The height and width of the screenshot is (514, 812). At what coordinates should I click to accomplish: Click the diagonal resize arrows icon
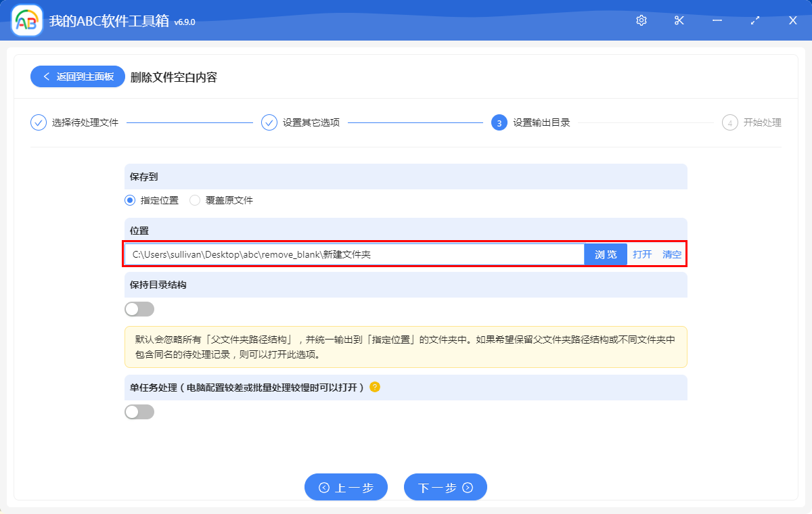(754, 20)
